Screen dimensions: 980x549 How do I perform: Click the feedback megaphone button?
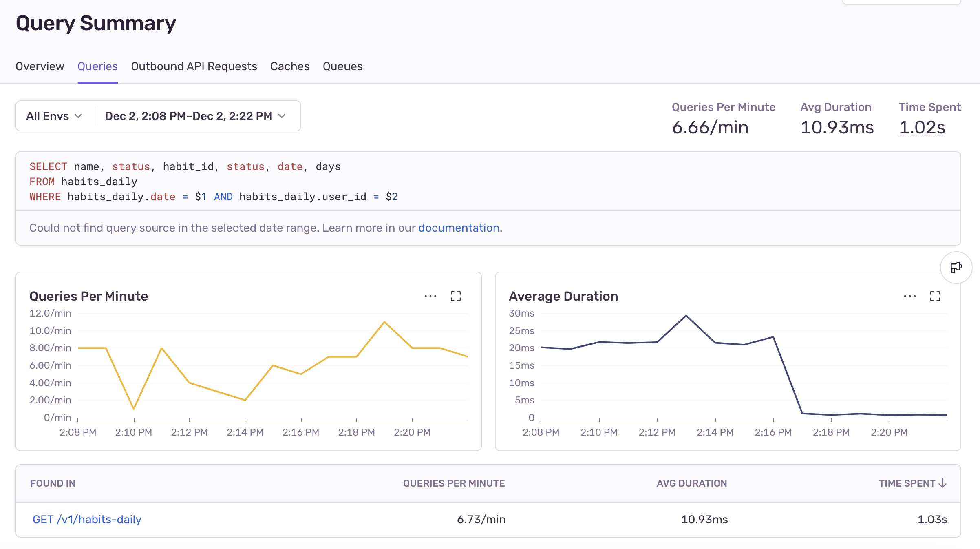pyautogui.click(x=956, y=268)
